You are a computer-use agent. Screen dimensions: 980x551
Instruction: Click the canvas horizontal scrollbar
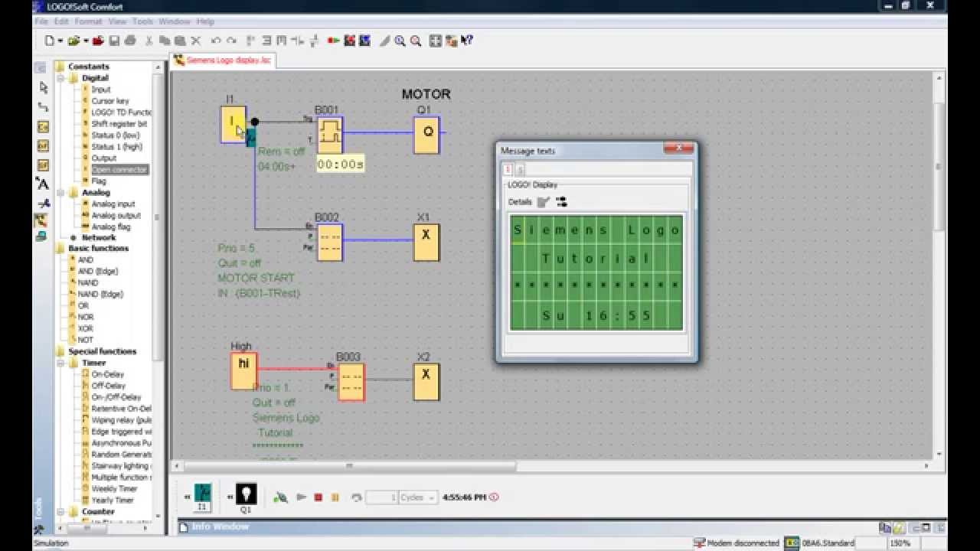point(350,466)
